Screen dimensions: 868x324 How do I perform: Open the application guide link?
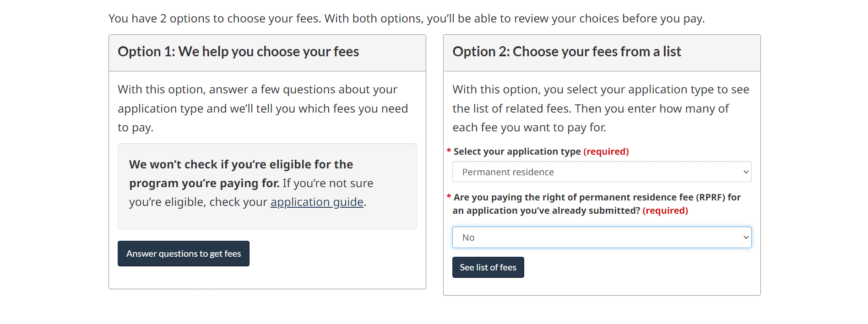pos(316,201)
